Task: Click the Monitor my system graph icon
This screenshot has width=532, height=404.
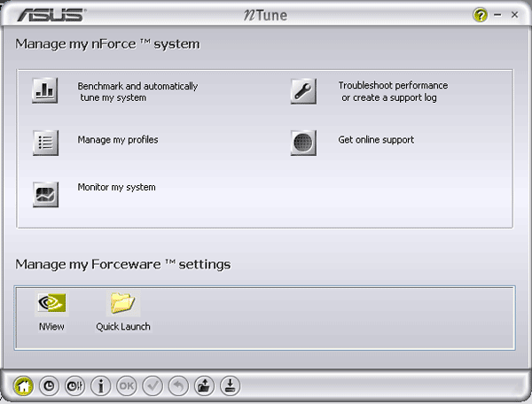Action: pos(45,194)
